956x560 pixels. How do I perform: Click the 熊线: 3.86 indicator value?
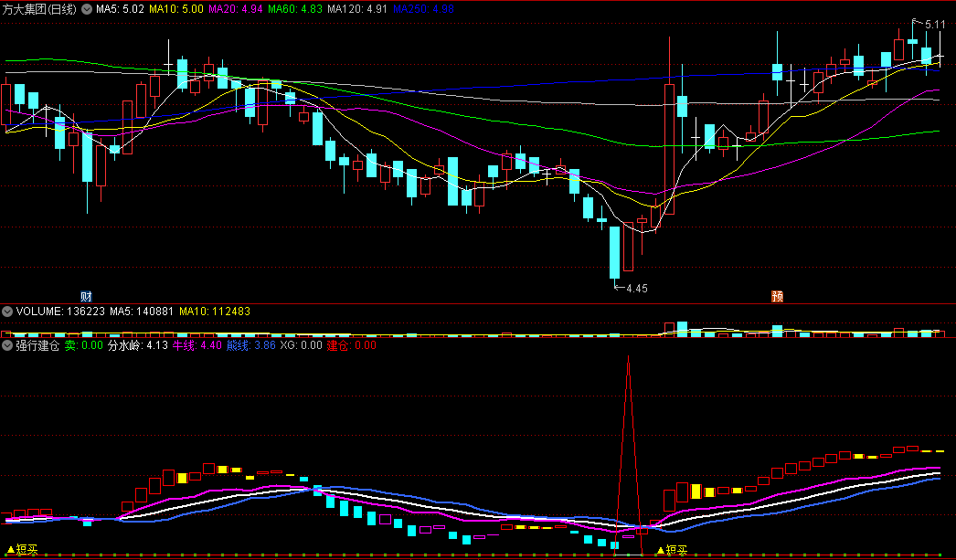(x=251, y=345)
